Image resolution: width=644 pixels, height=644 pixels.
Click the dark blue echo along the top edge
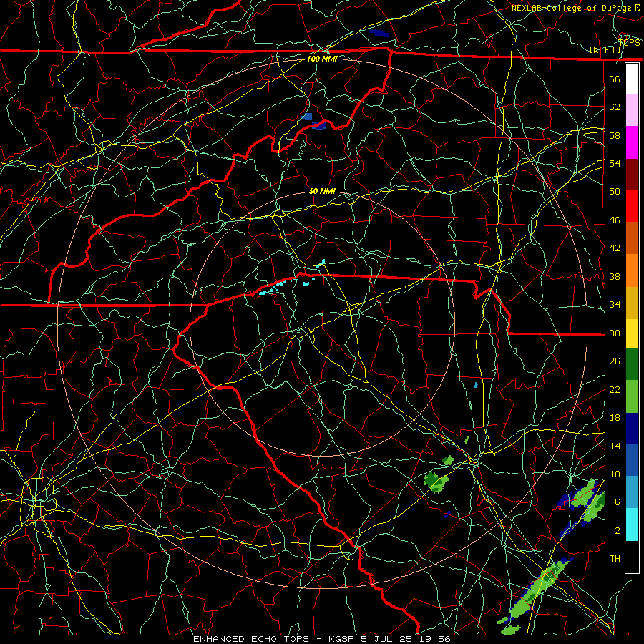[379, 33]
